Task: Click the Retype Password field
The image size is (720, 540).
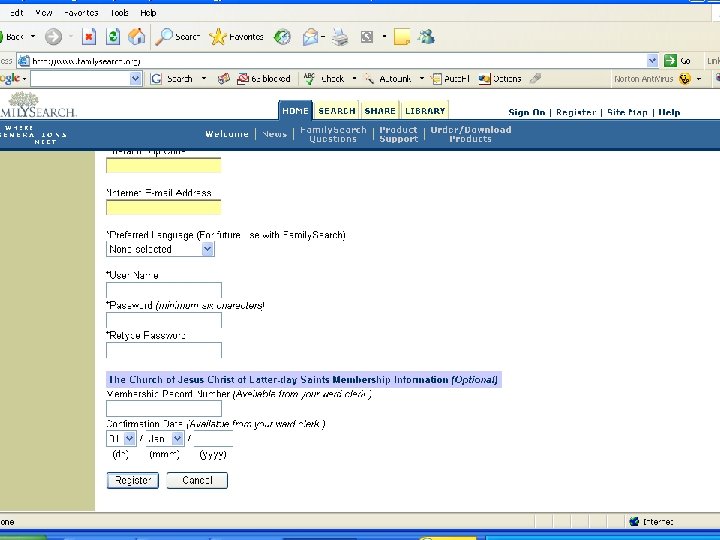Action: coord(164,350)
